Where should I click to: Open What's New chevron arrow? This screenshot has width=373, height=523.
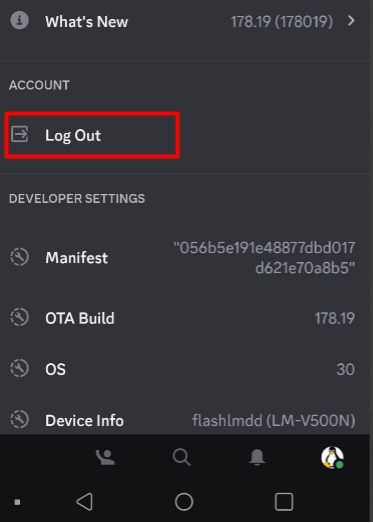pyautogui.click(x=351, y=21)
